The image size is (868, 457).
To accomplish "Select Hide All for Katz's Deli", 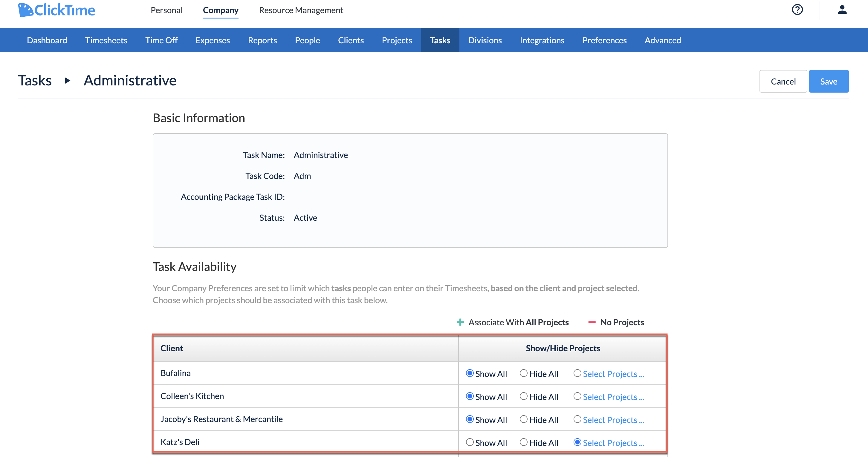I will [x=523, y=442].
